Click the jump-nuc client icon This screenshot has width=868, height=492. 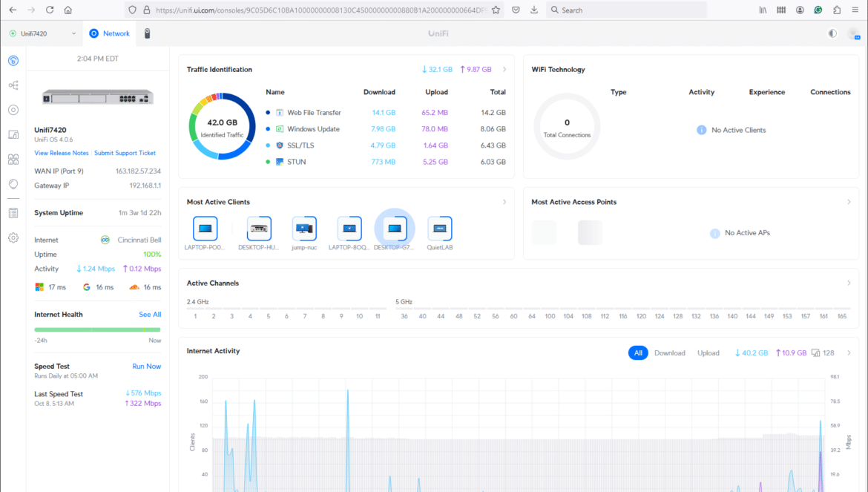(304, 228)
